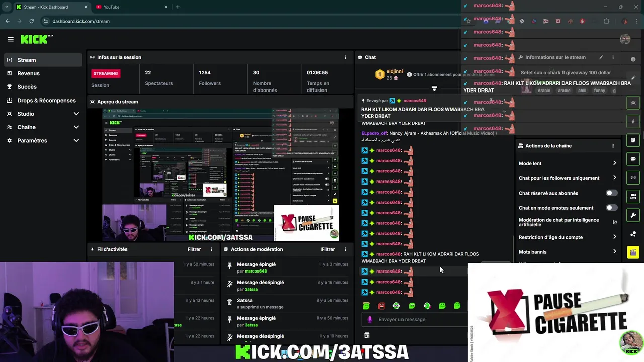This screenshot has width=644, height=362.
Task: Open Actions de la chaîne three-dot menu
Action: (x=613, y=146)
